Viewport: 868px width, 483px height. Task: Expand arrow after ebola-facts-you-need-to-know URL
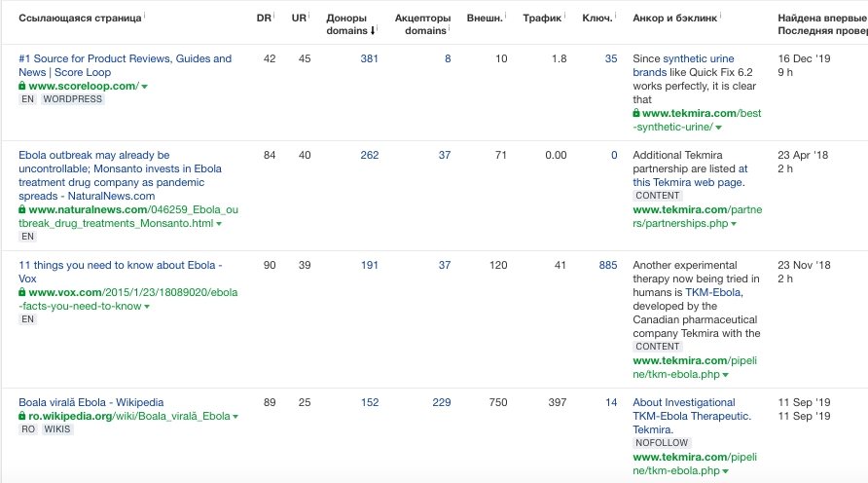coord(147,307)
